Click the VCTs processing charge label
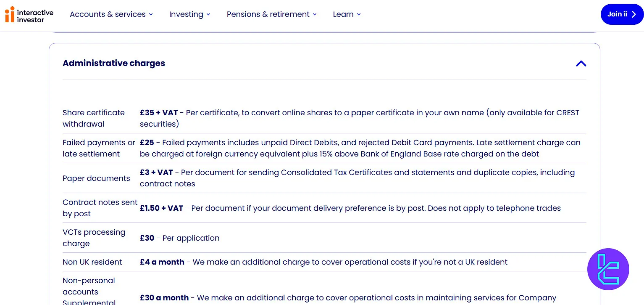Viewport: 644px width, 305px height. coord(94,238)
